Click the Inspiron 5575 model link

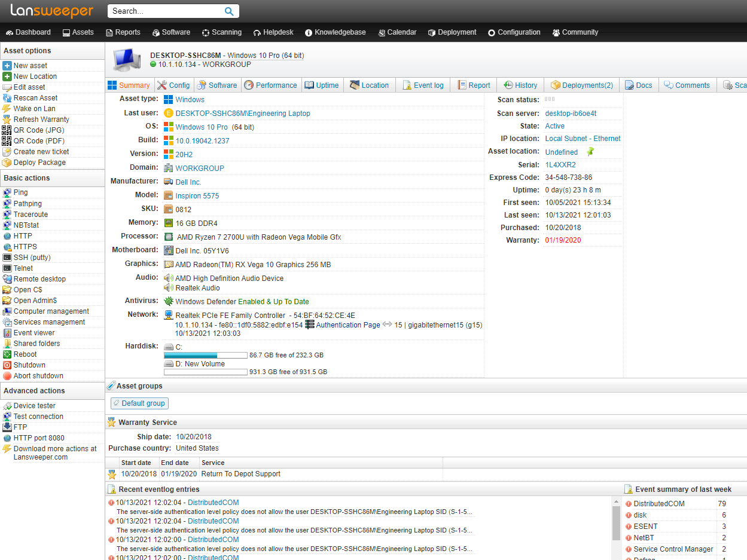[197, 196]
